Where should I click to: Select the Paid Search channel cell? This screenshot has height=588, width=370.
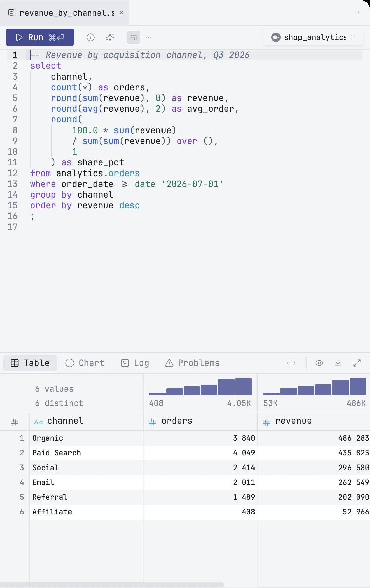(86, 453)
